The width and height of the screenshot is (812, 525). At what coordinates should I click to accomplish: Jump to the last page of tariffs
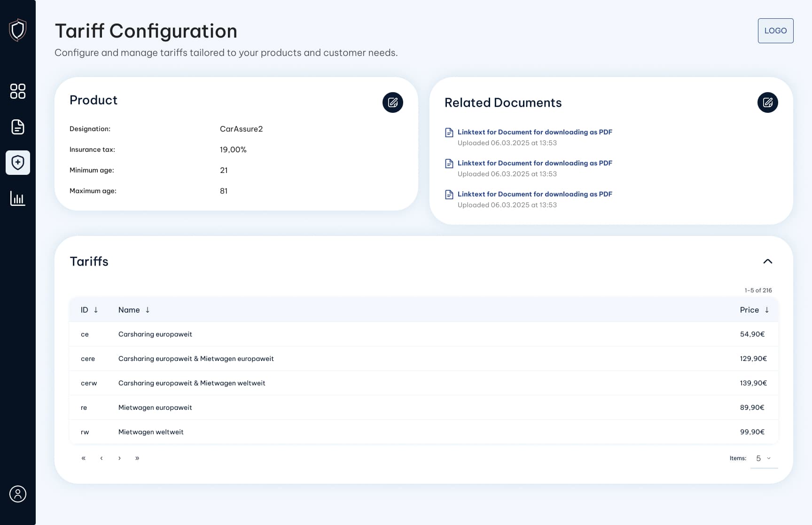pos(137,458)
